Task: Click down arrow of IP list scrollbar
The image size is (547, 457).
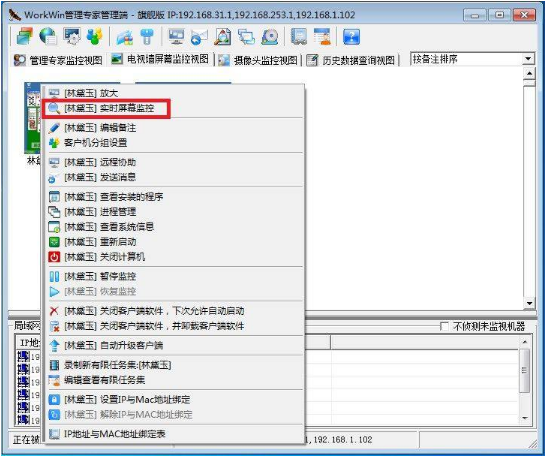Action: [524, 418]
